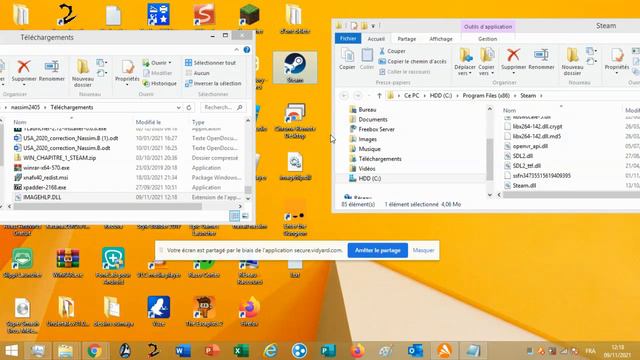This screenshot has height=360, width=640.
Task: Switch to Accueil tab in Steam window
Action: tap(376, 39)
